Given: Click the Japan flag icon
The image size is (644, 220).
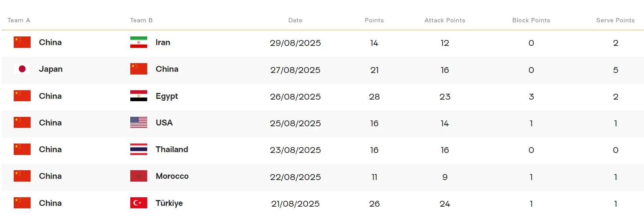Looking at the screenshot, I should click(x=22, y=69).
